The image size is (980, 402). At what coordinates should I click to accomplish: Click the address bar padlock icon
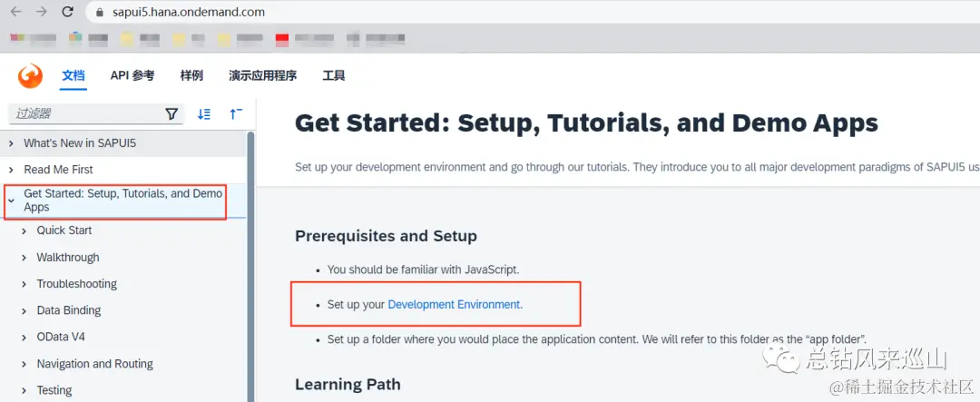point(100,12)
